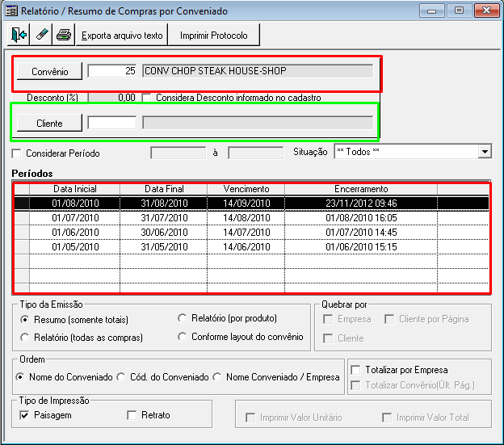
Task: Select period row starting 01/06/2010
Action: [x=251, y=232]
